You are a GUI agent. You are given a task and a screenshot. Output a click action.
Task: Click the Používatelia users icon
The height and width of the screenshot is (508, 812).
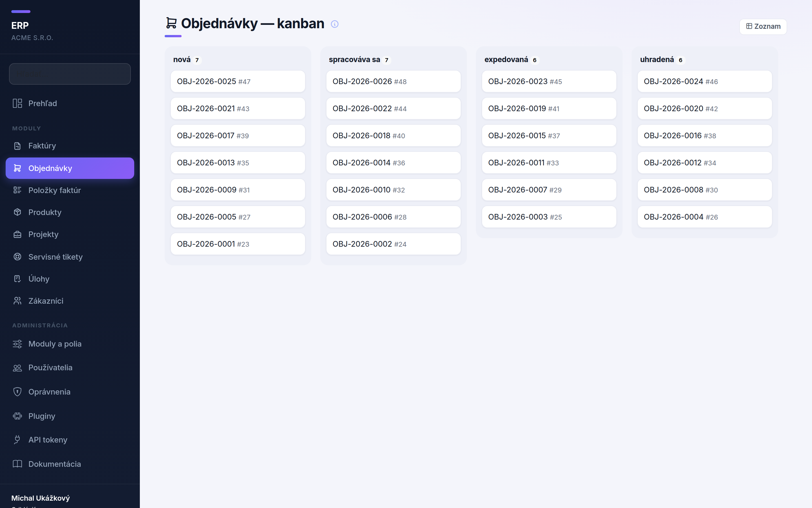click(x=17, y=368)
